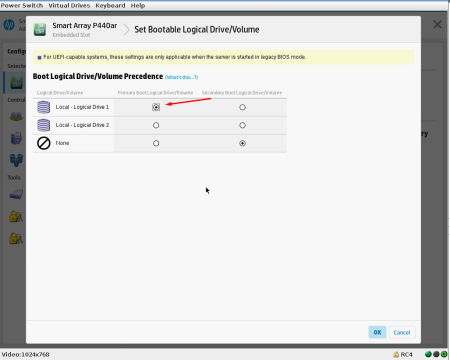
Task: Click the RC4 encryption lock icon
Action: click(x=396, y=354)
